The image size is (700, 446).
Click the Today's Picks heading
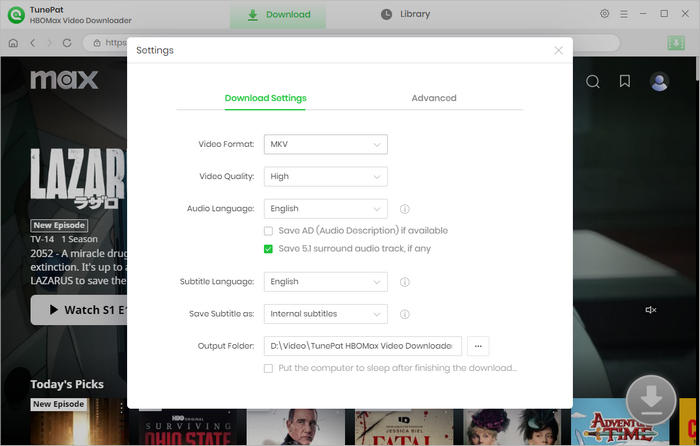pyautogui.click(x=67, y=384)
